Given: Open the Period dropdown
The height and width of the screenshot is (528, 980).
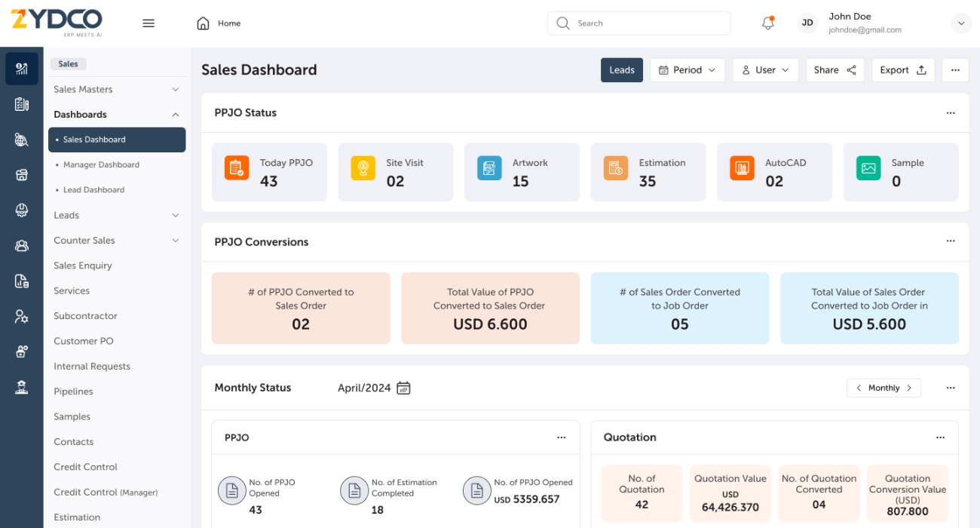Looking at the screenshot, I should point(687,70).
